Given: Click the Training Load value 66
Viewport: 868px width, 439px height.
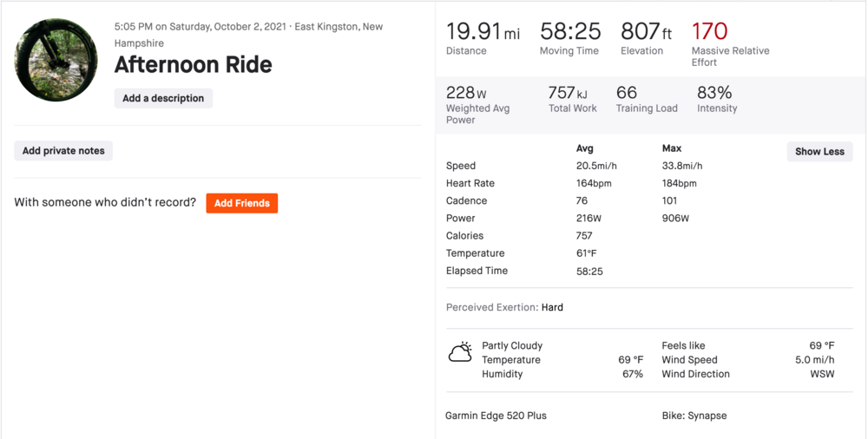Looking at the screenshot, I should (x=627, y=93).
